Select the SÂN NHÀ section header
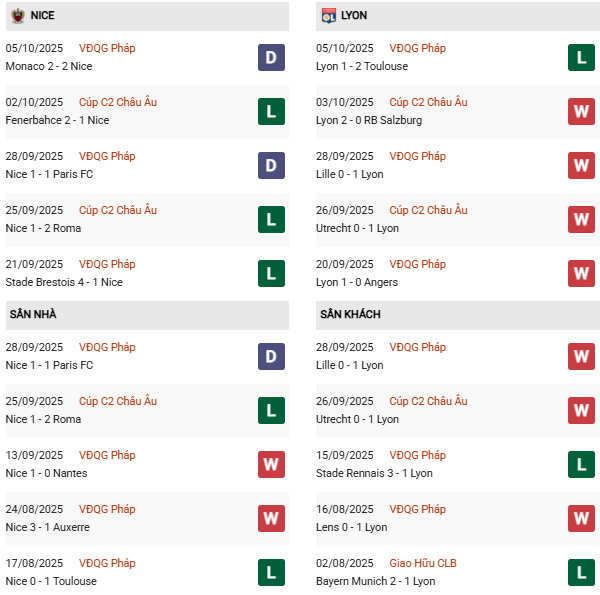 (x=33, y=314)
